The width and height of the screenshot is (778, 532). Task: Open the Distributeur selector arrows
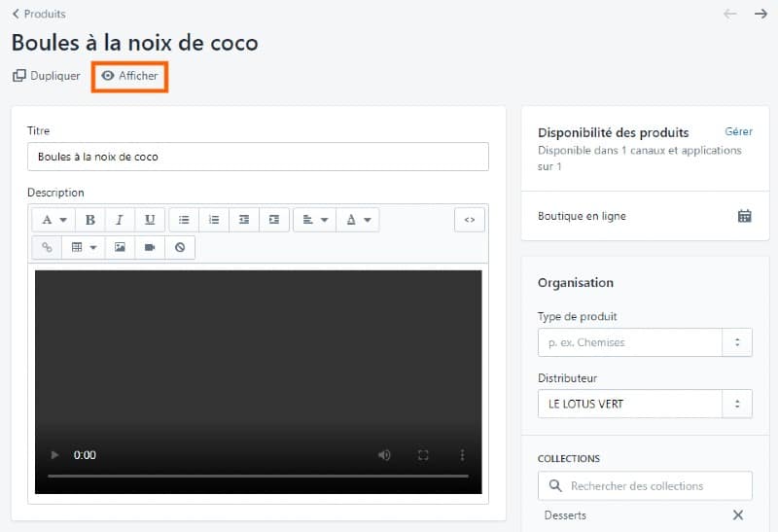tap(737, 404)
